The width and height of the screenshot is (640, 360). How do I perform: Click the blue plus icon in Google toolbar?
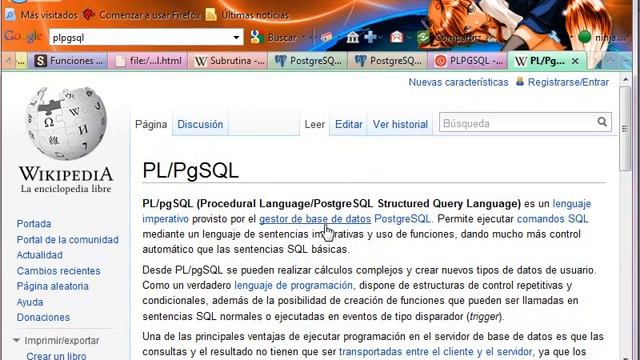[371, 37]
